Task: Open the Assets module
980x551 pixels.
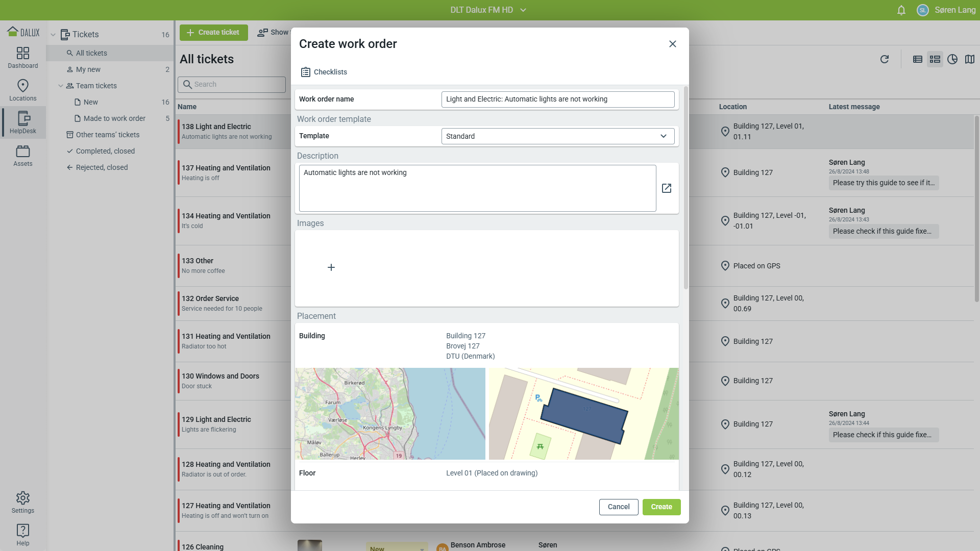Action: pos(23,155)
